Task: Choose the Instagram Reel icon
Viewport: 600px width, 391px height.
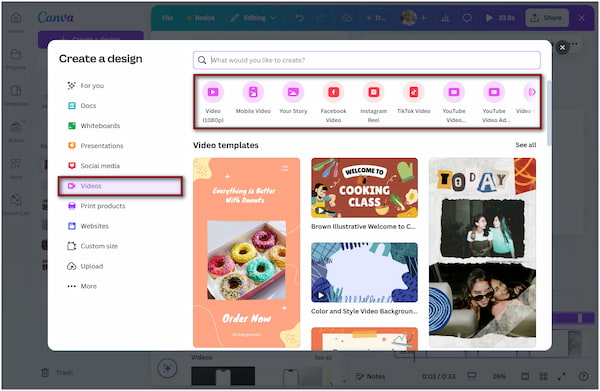Action: point(373,92)
